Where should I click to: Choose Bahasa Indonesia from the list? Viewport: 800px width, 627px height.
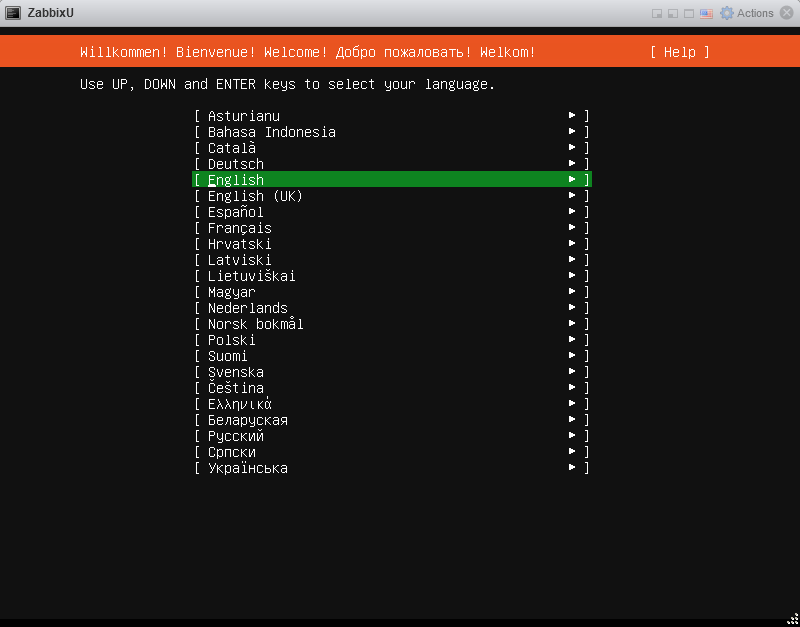point(392,132)
